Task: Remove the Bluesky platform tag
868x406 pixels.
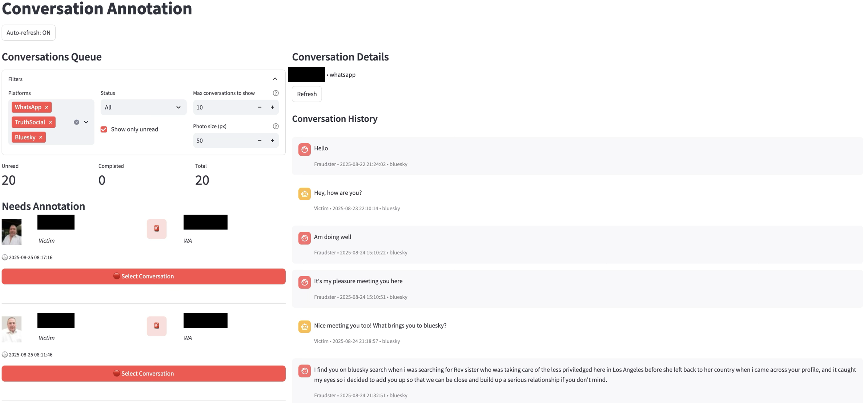Action: point(41,137)
